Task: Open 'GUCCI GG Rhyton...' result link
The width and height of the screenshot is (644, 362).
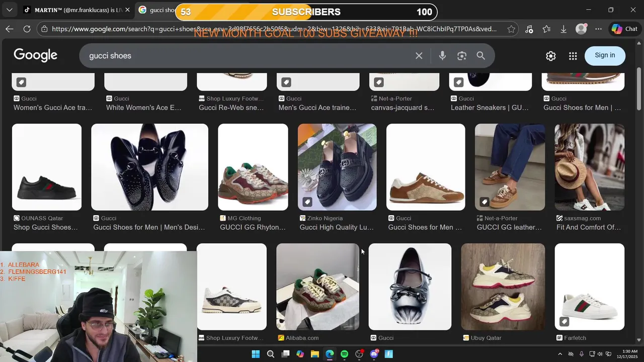Action: [x=253, y=227]
